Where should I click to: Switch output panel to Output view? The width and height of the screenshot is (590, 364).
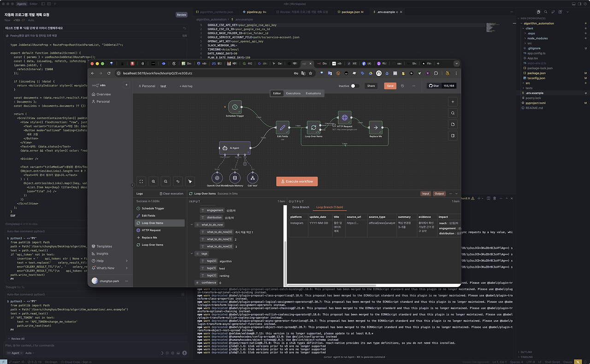[x=439, y=194]
